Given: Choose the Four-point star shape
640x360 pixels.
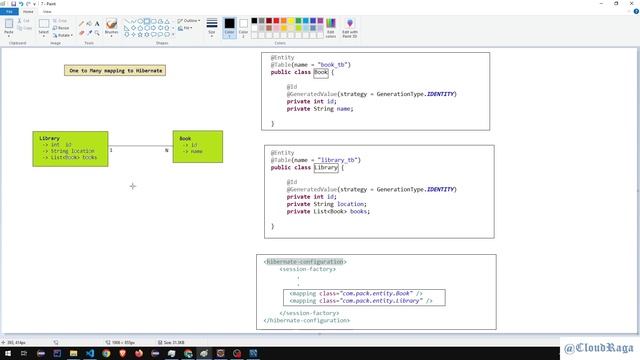Looking at the screenshot, I should coord(133,34).
